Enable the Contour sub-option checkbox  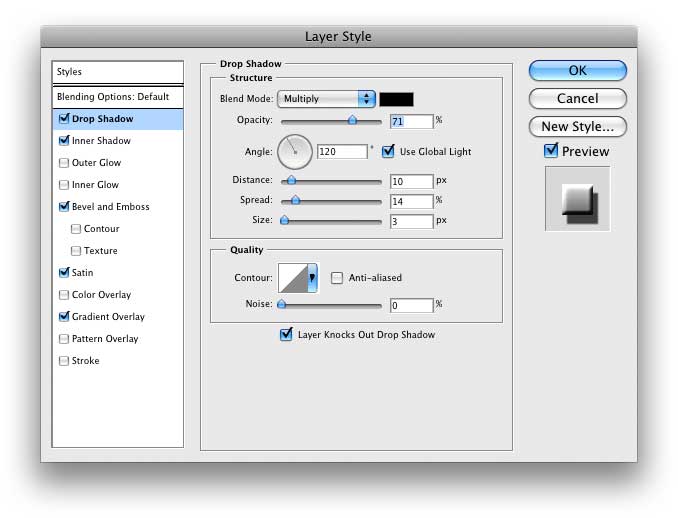coord(76,229)
